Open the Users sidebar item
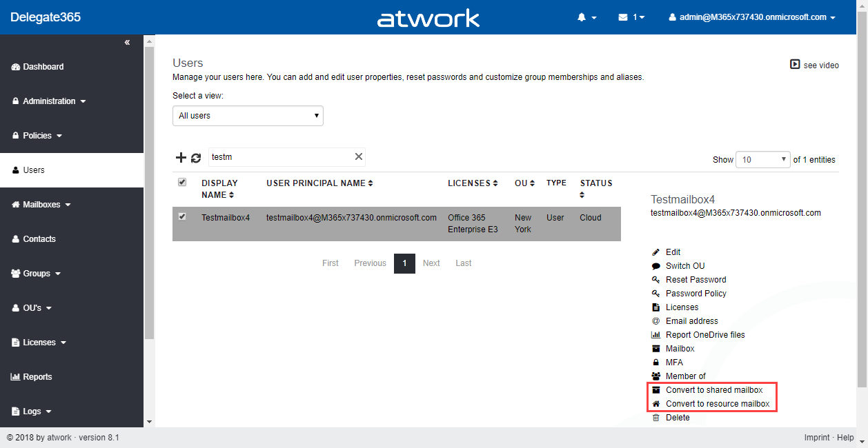 72,170
